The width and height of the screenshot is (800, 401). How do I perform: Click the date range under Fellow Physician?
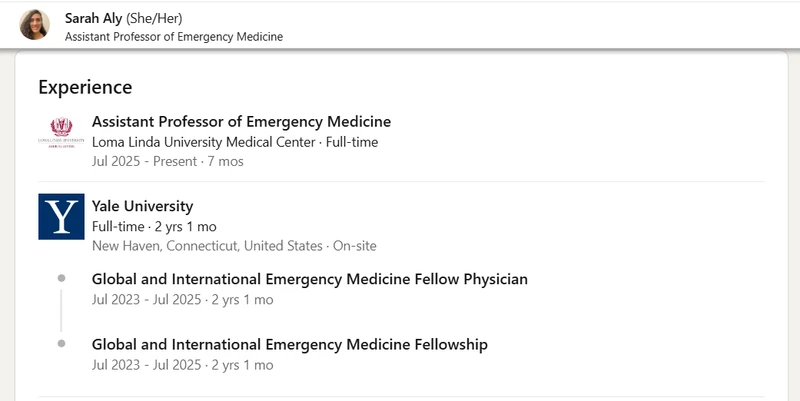pos(182,299)
